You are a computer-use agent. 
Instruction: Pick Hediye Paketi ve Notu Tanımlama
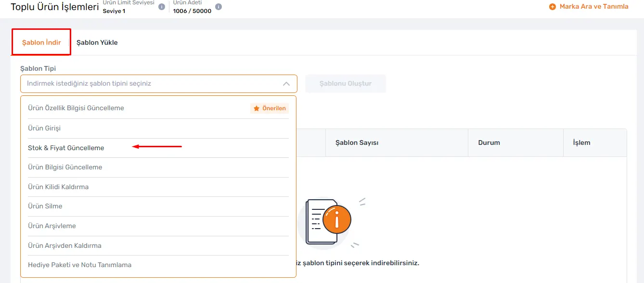[158, 265]
